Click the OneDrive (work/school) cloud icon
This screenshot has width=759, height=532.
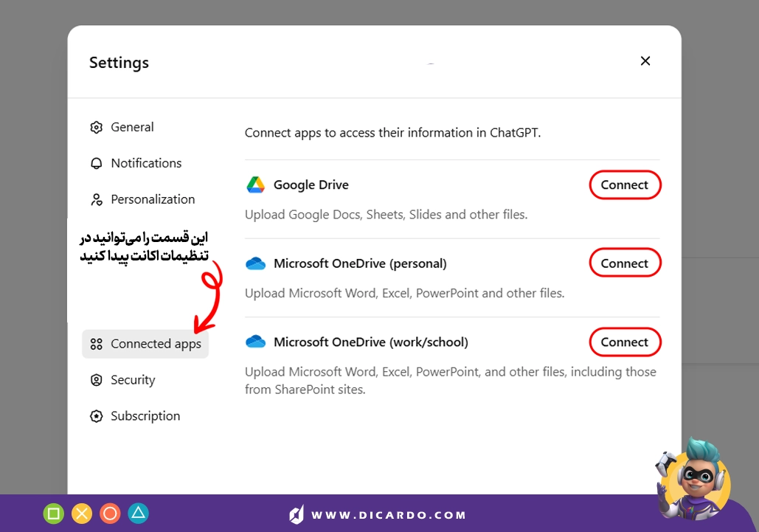pos(255,342)
